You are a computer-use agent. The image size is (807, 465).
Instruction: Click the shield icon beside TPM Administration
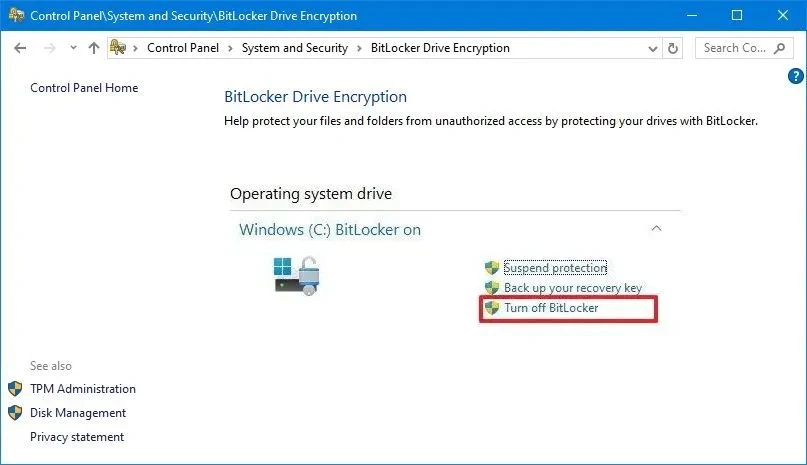tap(15, 389)
